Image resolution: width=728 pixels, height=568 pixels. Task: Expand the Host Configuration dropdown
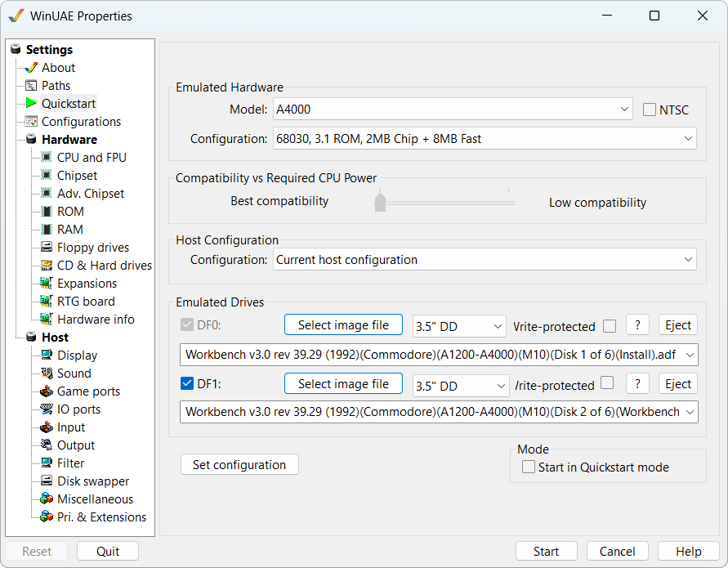pos(485,260)
